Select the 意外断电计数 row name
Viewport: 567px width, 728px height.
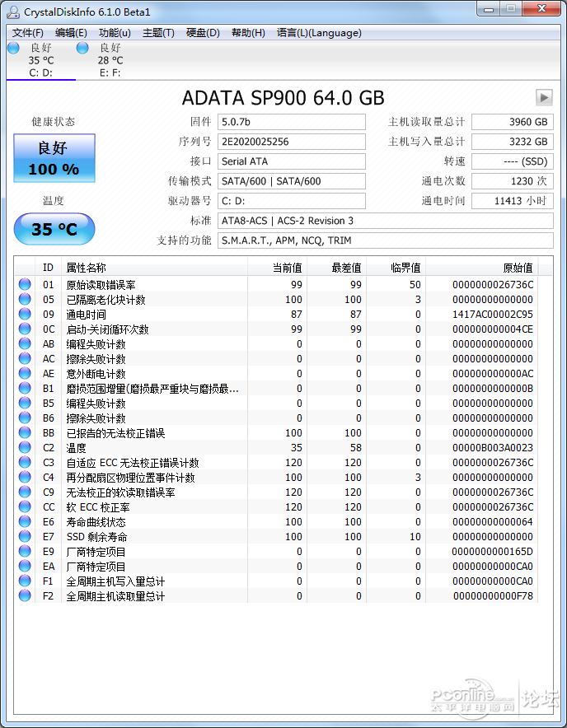click(x=96, y=374)
